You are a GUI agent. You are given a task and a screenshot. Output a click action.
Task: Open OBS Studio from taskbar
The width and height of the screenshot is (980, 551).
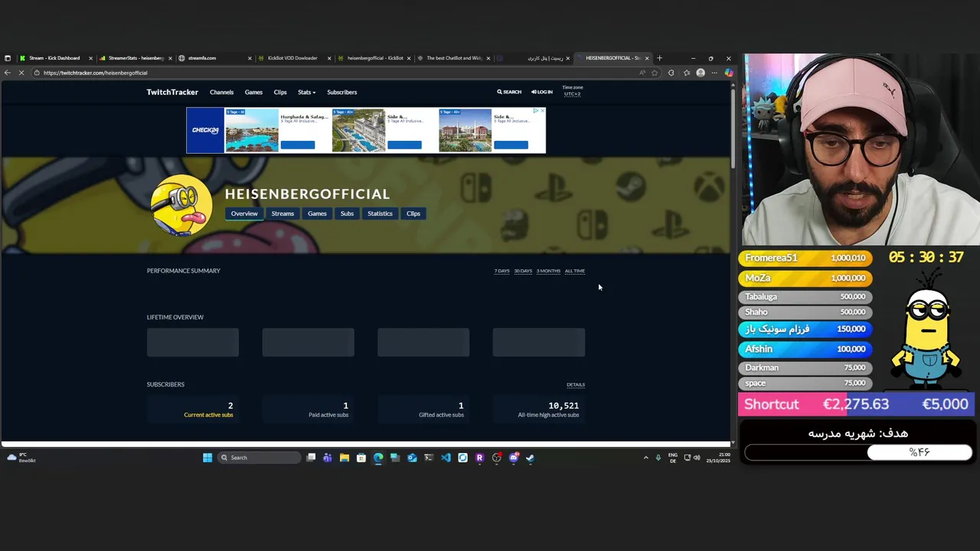click(496, 458)
